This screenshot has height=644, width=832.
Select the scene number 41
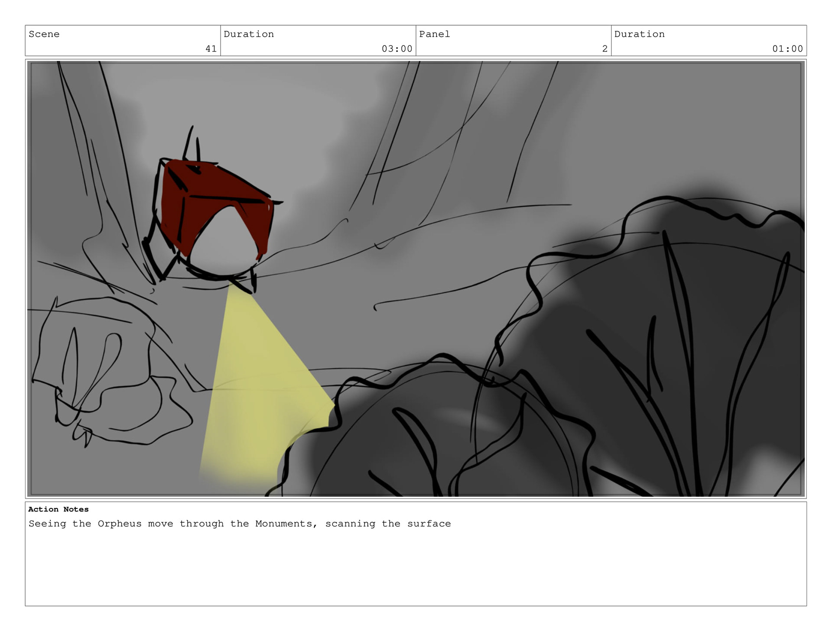click(211, 49)
